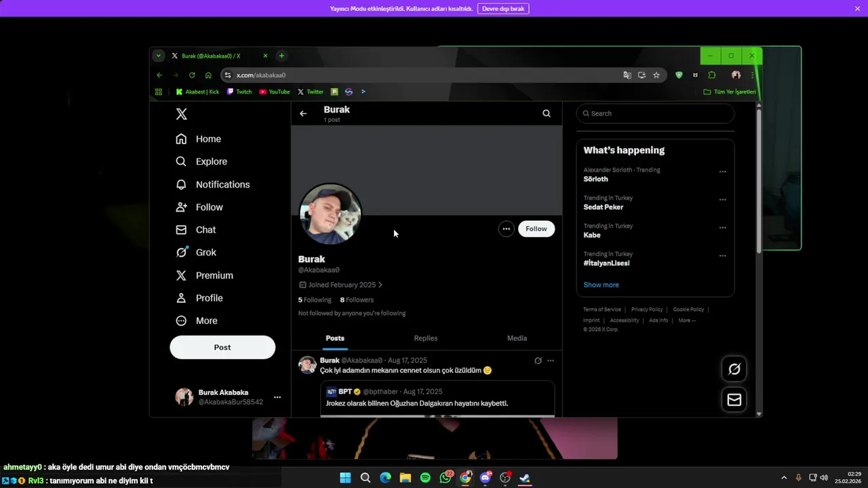
Task: Click the Grok icon on Burak's post
Action: point(538,361)
